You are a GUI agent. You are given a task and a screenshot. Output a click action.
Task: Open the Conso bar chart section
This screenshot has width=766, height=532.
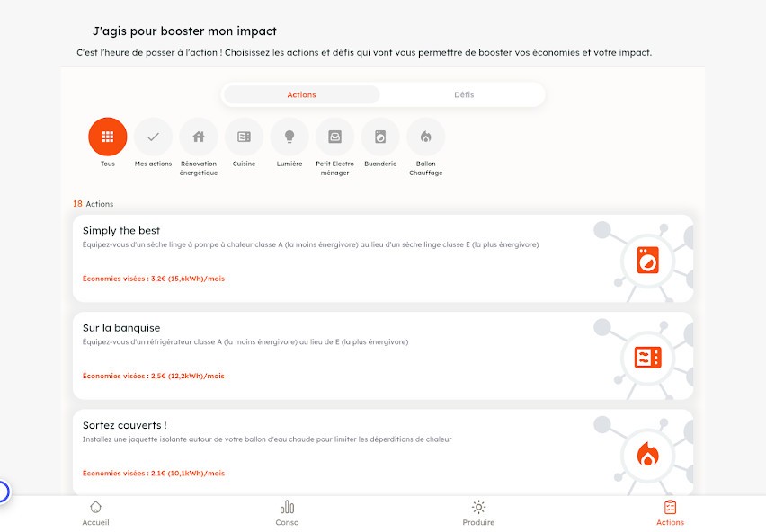pos(287,513)
